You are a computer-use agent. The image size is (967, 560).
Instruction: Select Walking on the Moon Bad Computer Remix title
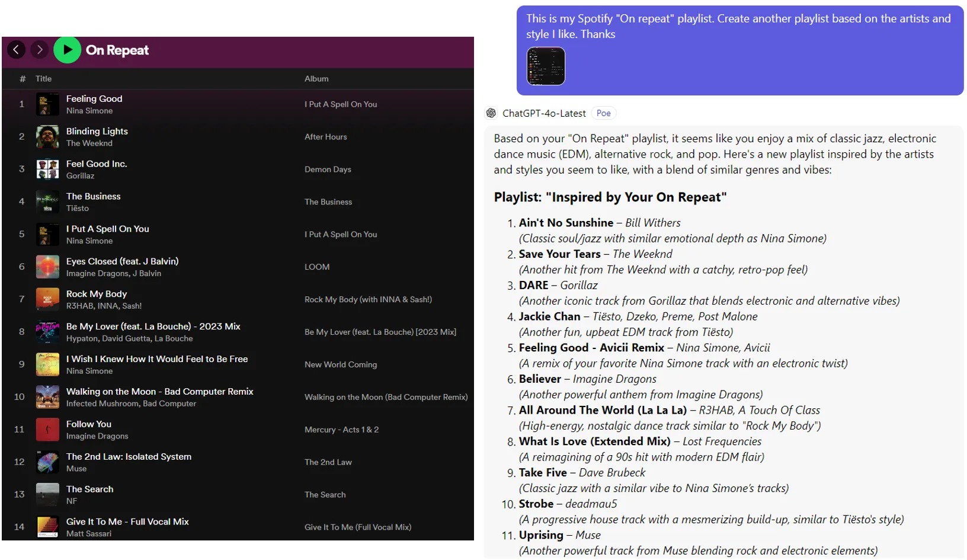click(160, 392)
